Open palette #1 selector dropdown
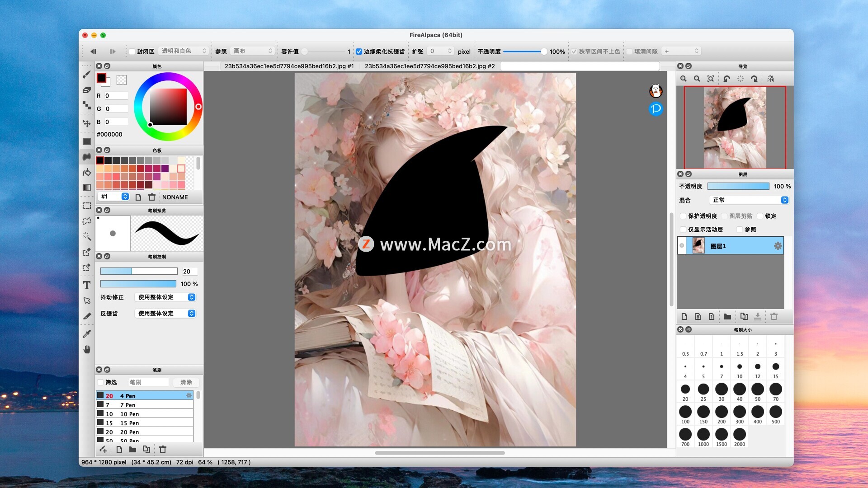The width and height of the screenshot is (868, 488). point(114,197)
